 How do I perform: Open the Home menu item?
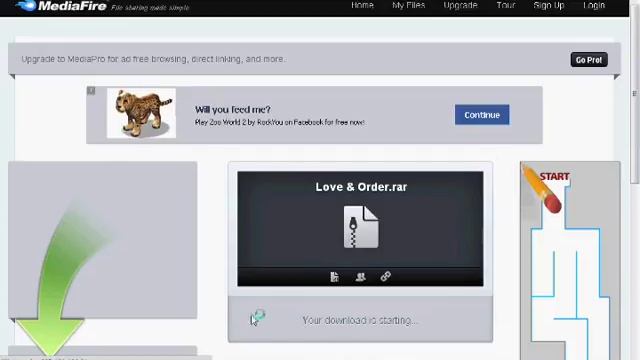(362, 5)
